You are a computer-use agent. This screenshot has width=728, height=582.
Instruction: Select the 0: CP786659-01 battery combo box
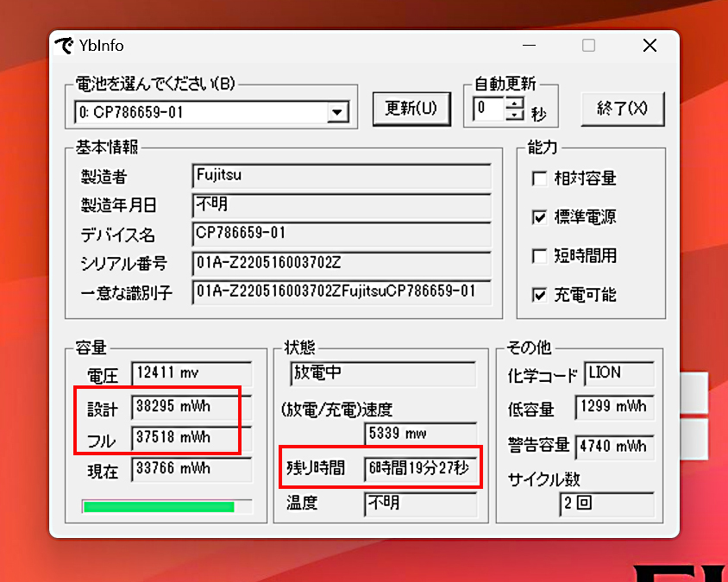click(211, 112)
